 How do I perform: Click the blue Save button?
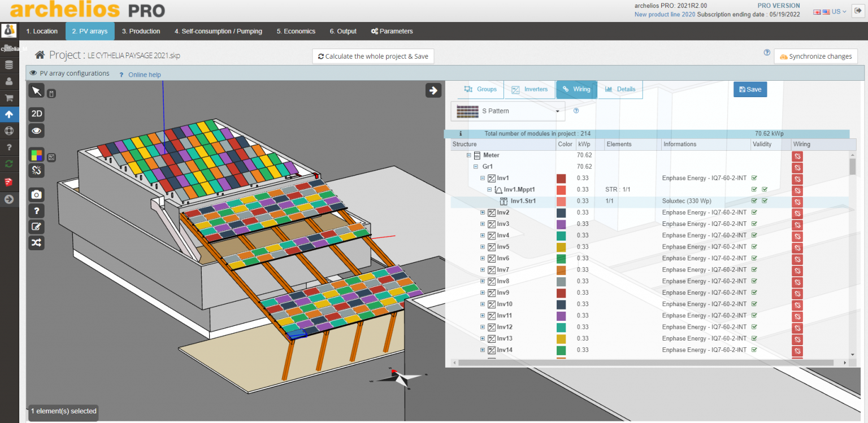point(750,89)
